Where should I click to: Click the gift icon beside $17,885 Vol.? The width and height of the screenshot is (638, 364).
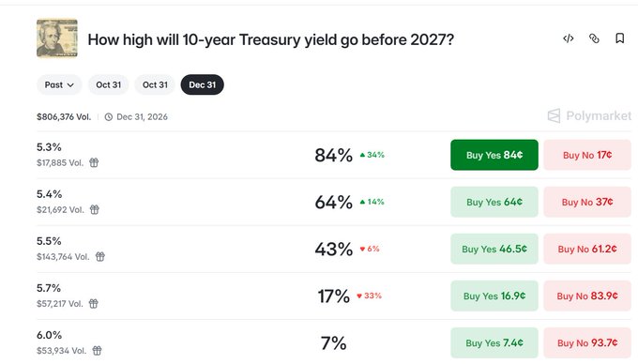click(x=94, y=162)
